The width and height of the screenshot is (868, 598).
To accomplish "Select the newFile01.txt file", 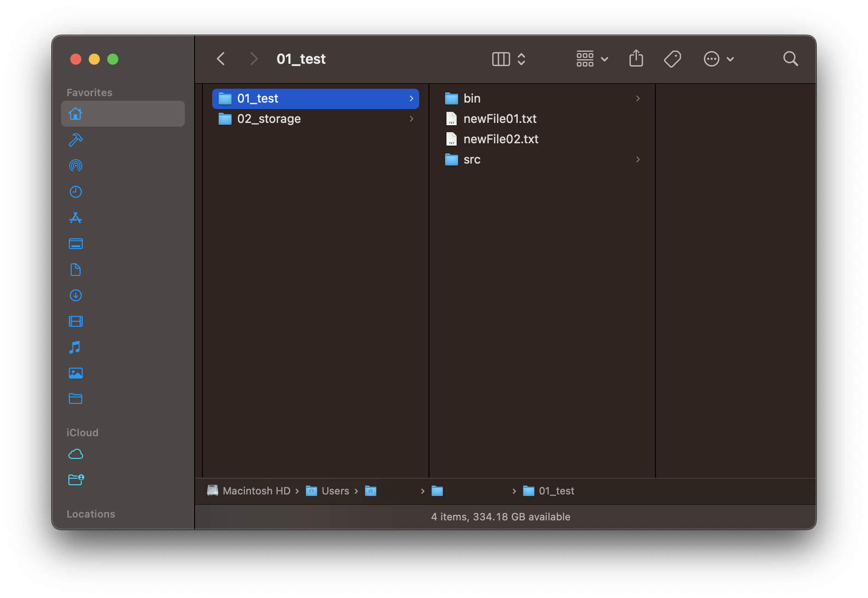I will point(500,119).
